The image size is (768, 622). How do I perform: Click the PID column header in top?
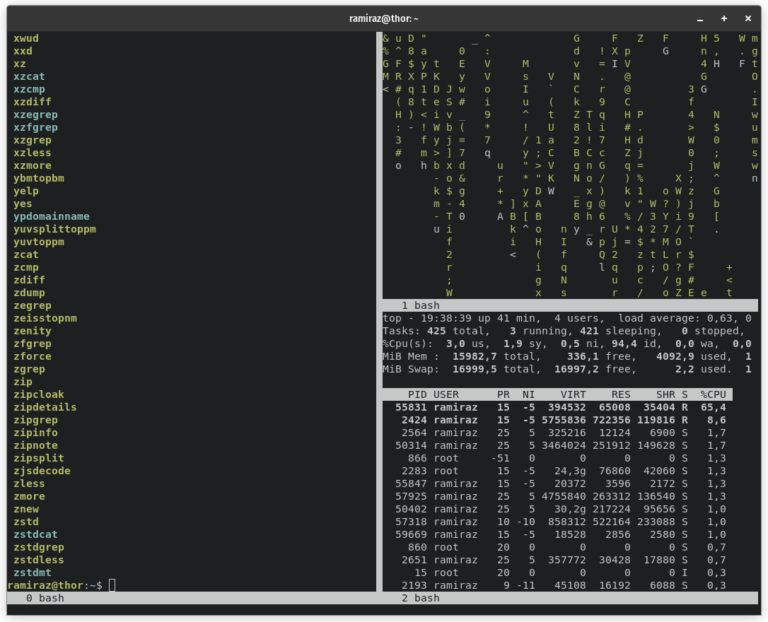pos(416,394)
